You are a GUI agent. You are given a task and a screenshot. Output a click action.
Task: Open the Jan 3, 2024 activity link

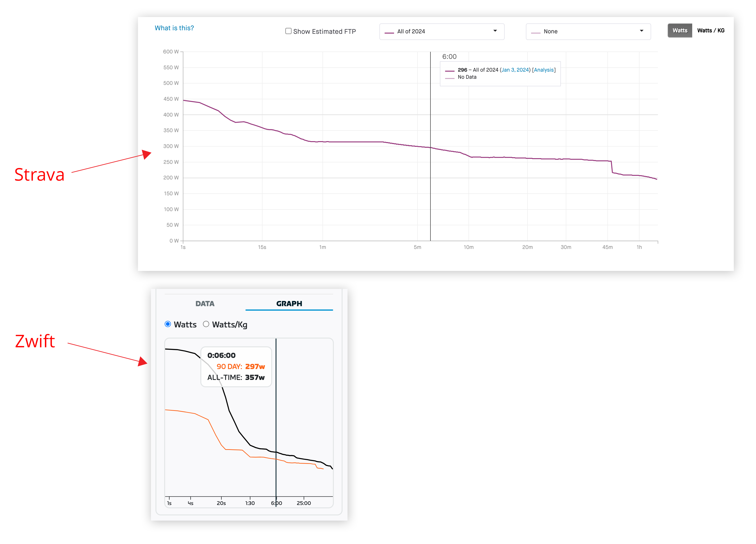click(515, 70)
